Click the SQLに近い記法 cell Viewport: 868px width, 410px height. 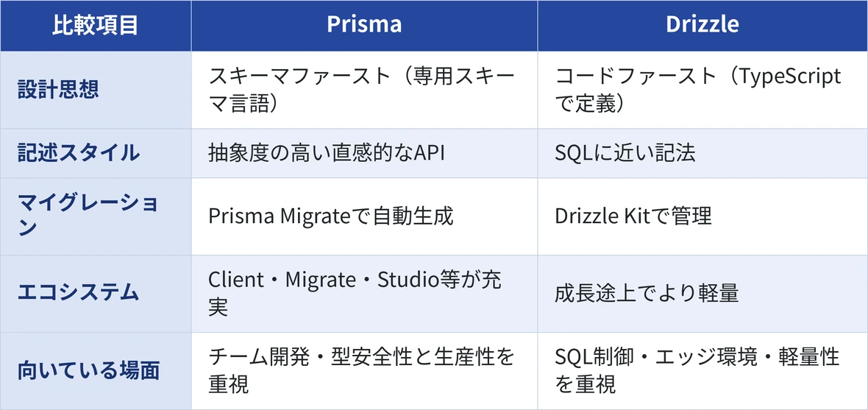[x=702, y=153]
